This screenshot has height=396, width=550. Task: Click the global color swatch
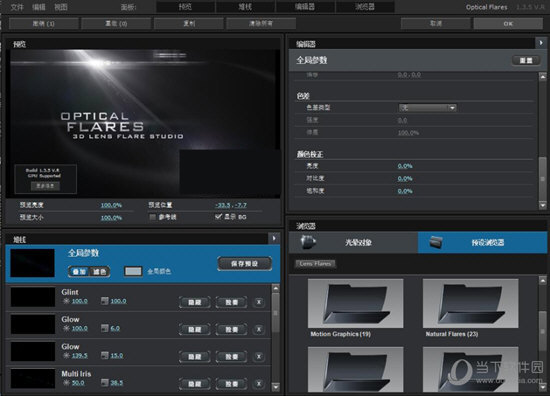[x=133, y=271]
